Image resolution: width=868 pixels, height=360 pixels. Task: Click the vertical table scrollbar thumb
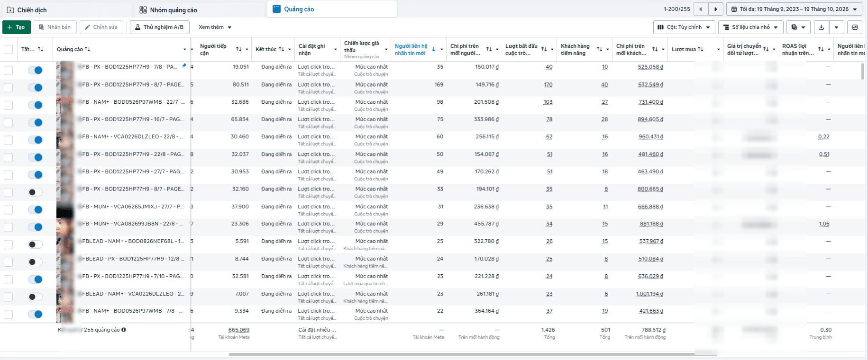point(862,71)
